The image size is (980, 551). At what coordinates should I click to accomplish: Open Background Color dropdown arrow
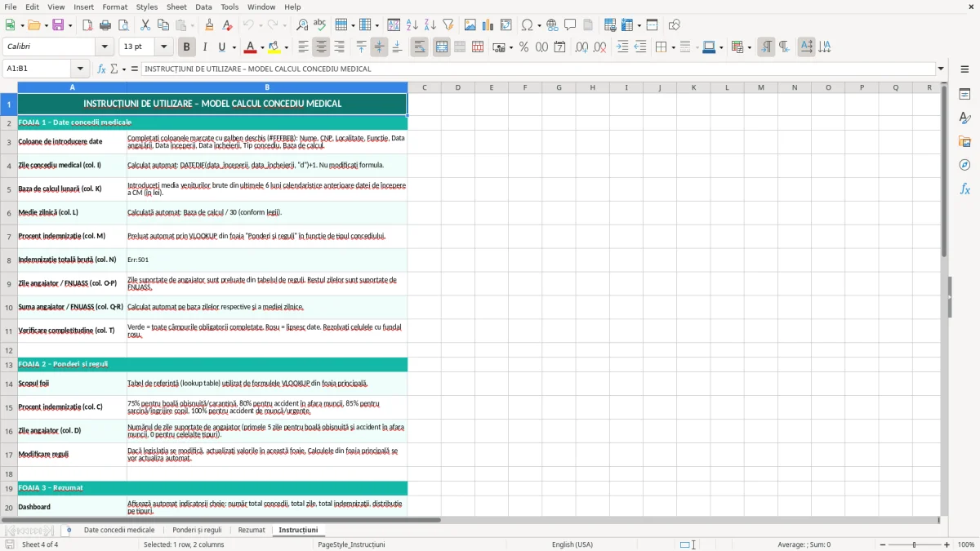click(x=287, y=47)
